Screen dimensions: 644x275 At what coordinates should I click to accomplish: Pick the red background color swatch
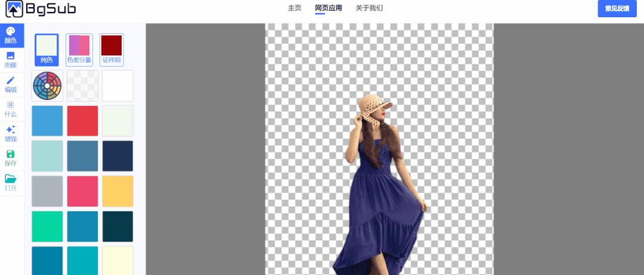[x=82, y=121]
